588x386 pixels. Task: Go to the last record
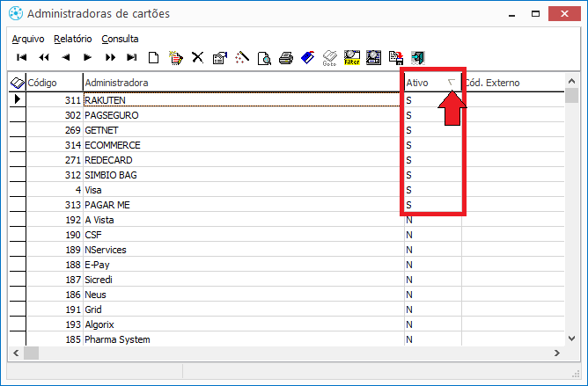[x=132, y=57]
